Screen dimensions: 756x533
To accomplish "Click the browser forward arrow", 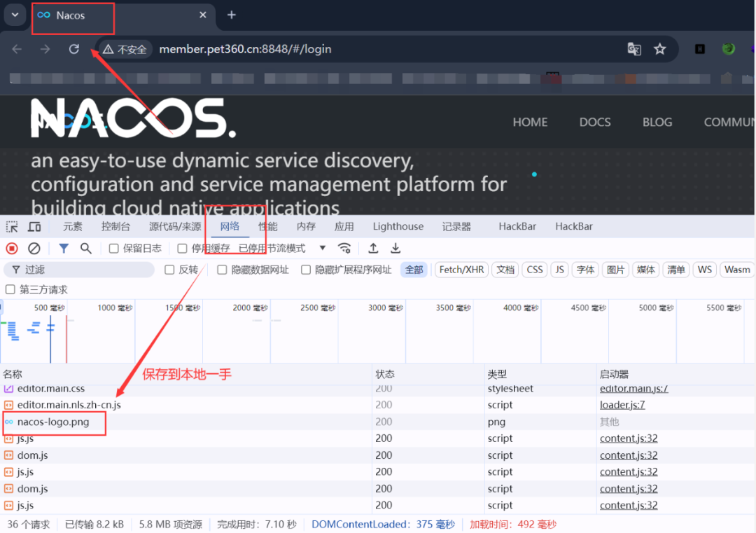I will (x=45, y=49).
